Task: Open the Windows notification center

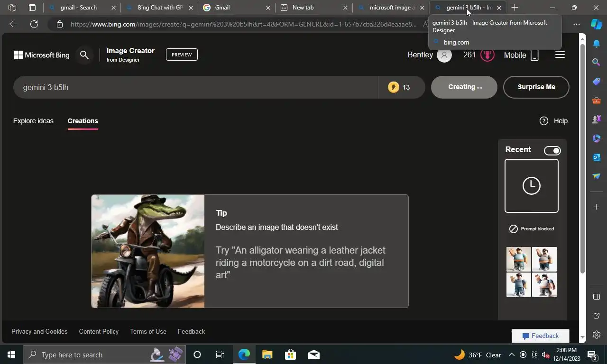Action: click(592, 355)
